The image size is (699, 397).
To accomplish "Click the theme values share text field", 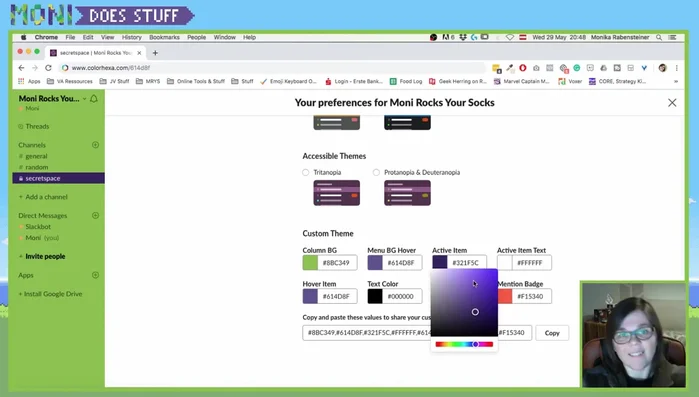I will coord(417,333).
